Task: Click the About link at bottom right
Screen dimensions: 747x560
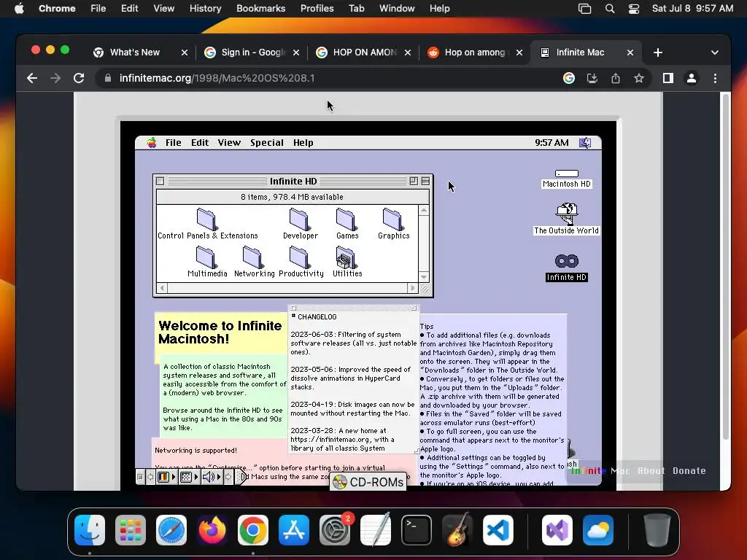Action: 651,470
